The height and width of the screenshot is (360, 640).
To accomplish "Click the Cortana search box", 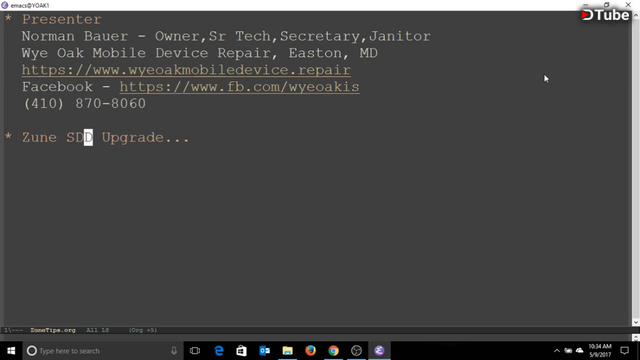I will coord(102,351).
